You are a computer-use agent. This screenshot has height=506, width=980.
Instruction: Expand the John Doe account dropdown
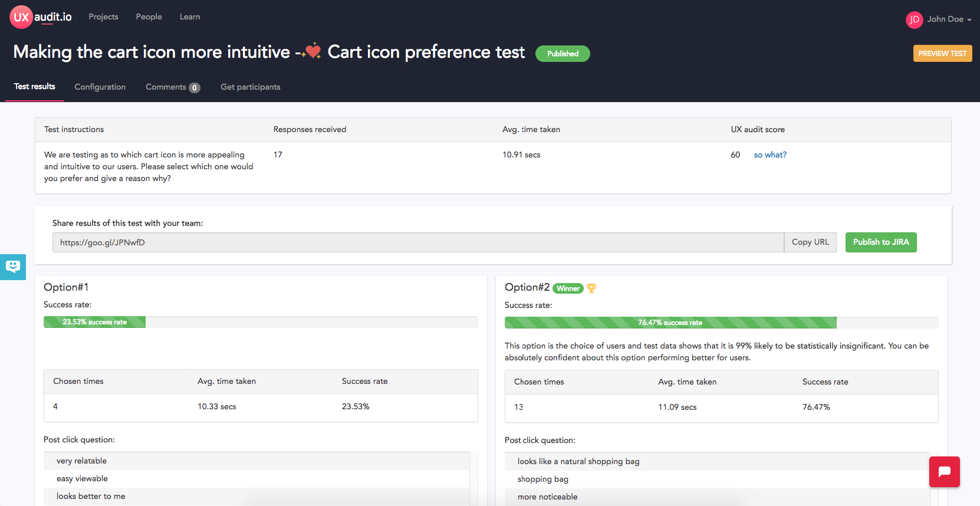point(949,19)
